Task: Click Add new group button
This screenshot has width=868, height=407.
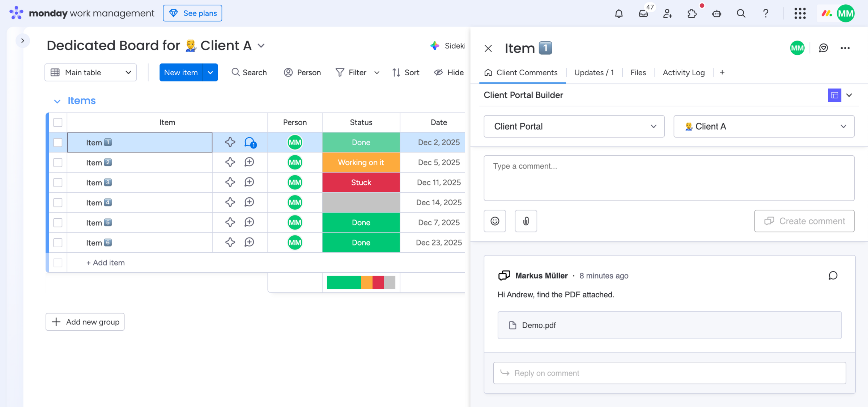Action: (x=85, y=322)
